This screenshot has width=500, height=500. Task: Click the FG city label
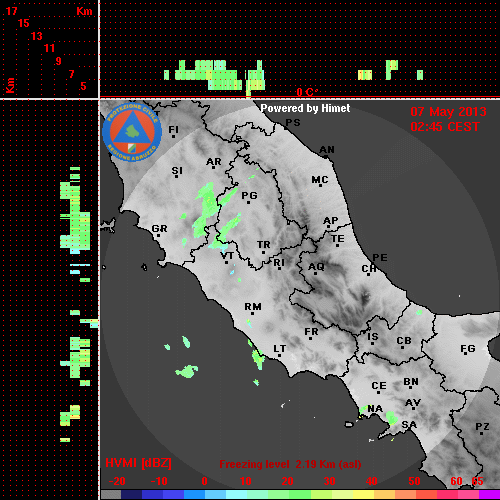468,349
